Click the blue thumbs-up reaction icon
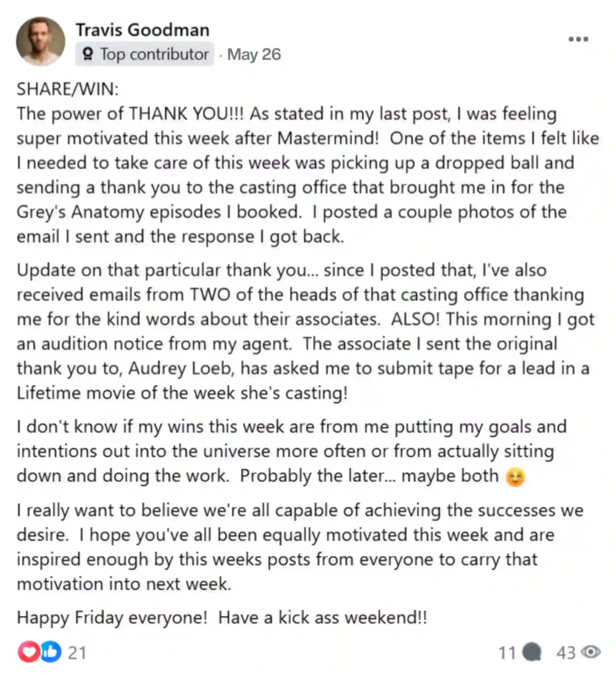This screenshot has width=616, height=673. pos(51,652)
